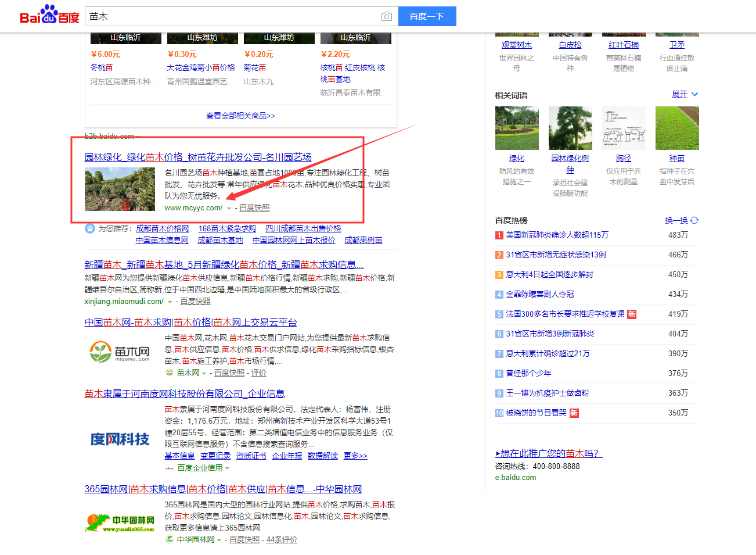Open hot topic 金霏陈曦喜剧人夺冠
Screen dimensions: 756x555
pos(540,294)
